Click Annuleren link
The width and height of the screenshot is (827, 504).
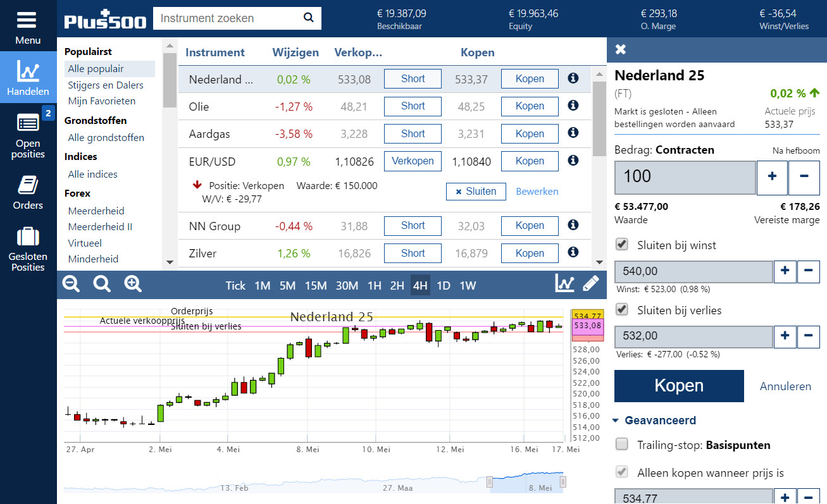click(785, 386)
